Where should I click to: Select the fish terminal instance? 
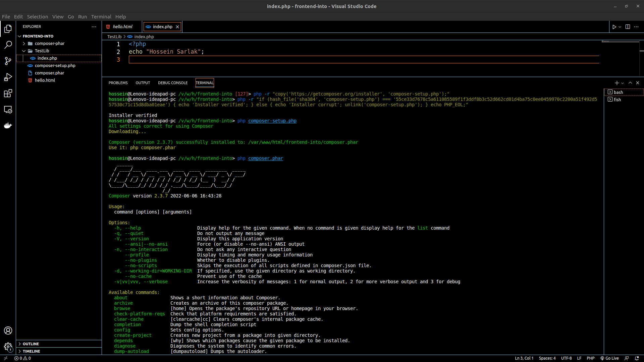click(624, 100)
